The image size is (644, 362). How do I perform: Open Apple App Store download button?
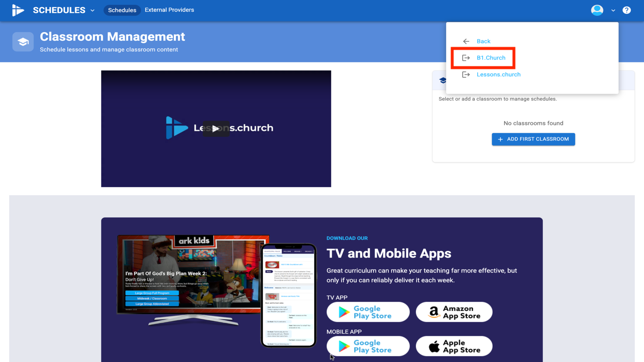tap(454, 346)
